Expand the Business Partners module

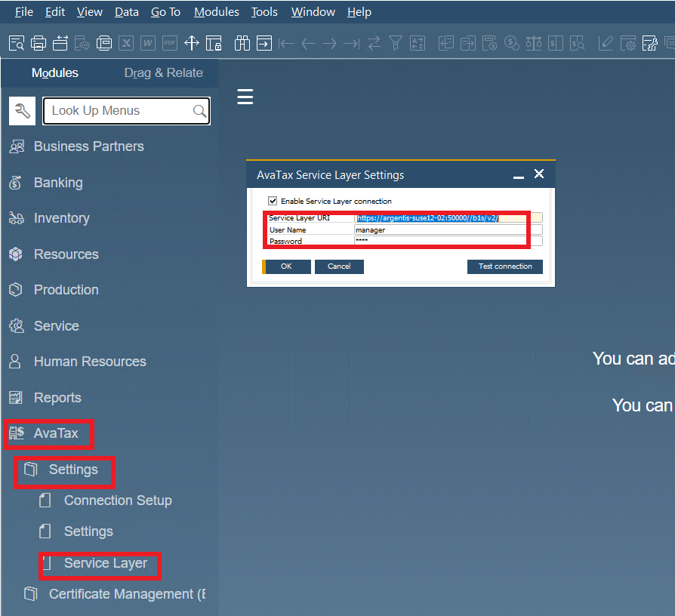[88, 146]
